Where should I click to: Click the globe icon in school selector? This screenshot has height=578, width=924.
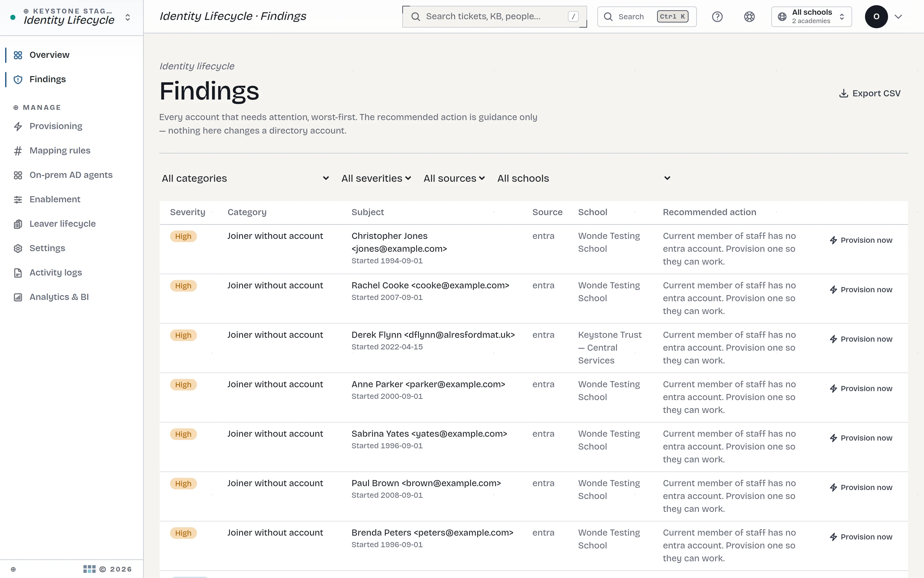(782, 17)
